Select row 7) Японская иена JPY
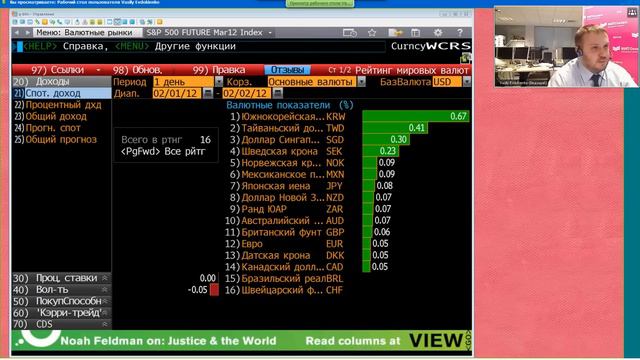This screenshot has height=360, width=640. (286, 186)
